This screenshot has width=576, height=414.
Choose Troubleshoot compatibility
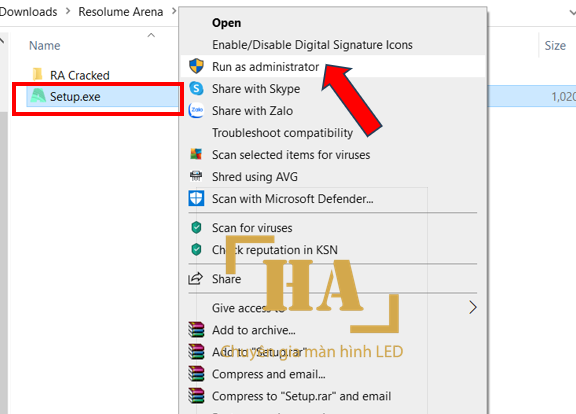(282, 133)
